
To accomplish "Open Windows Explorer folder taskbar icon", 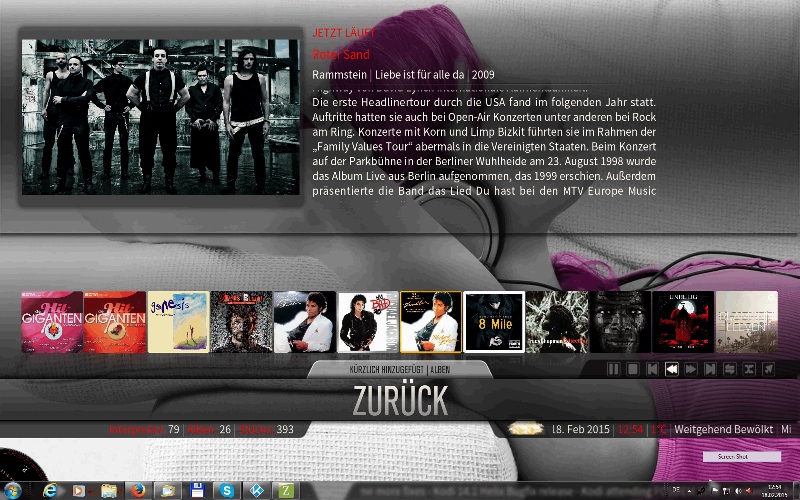I will click(108, 491).
